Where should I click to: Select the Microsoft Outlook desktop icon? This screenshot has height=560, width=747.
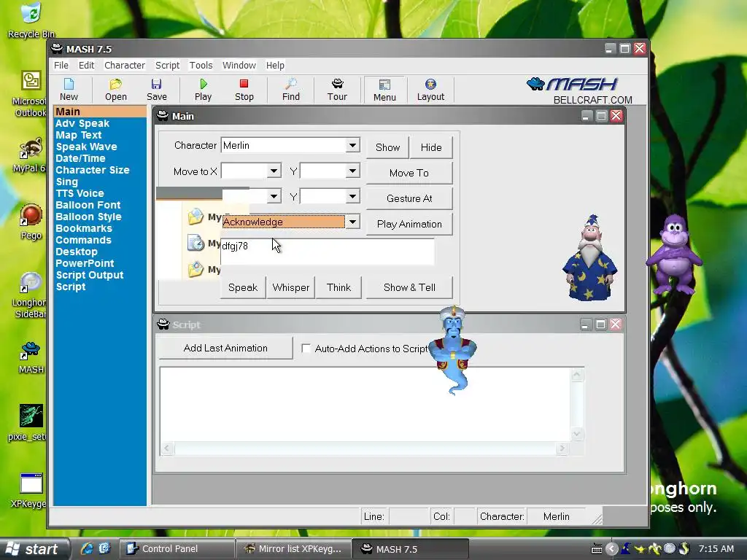click(29, 94)
